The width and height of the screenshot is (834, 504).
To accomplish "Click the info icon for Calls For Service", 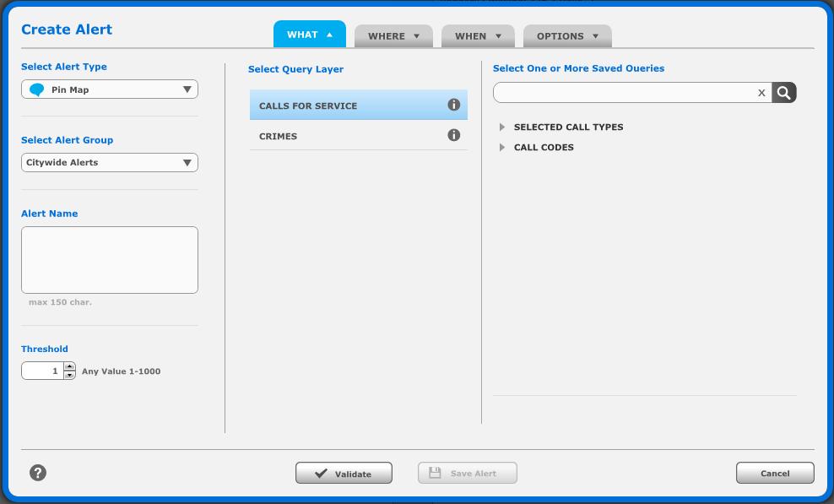I will 453,105.
